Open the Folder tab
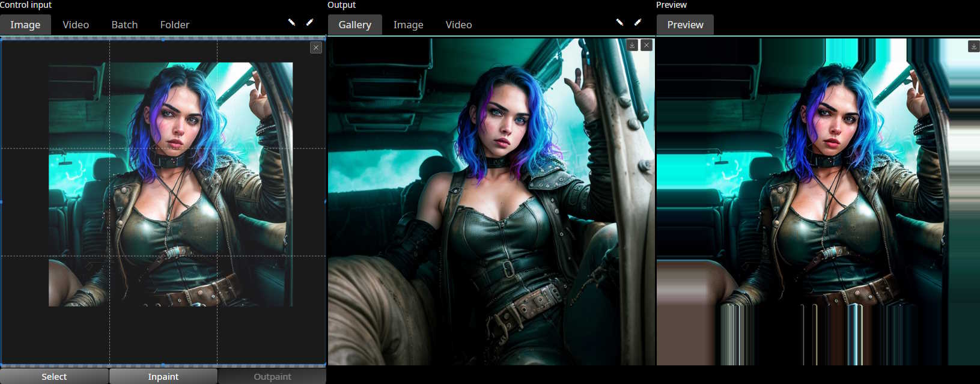 174,25
